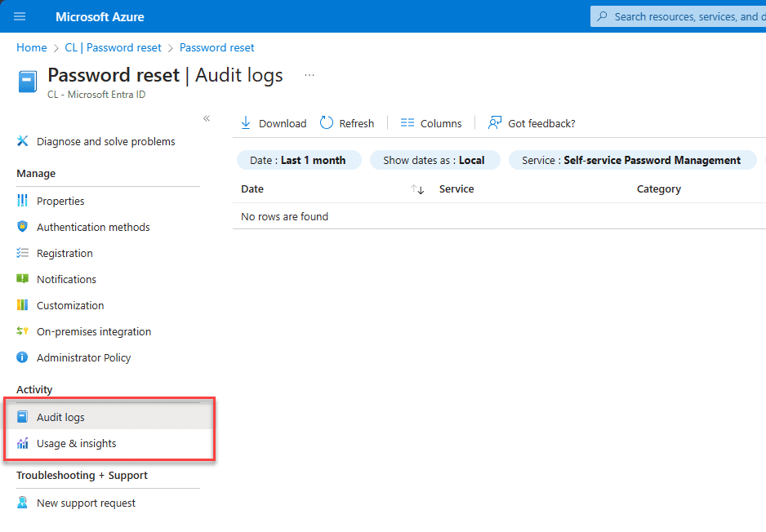
Task: Toggle the Date sort arrows icon
Action: click(x=417, y=189)
